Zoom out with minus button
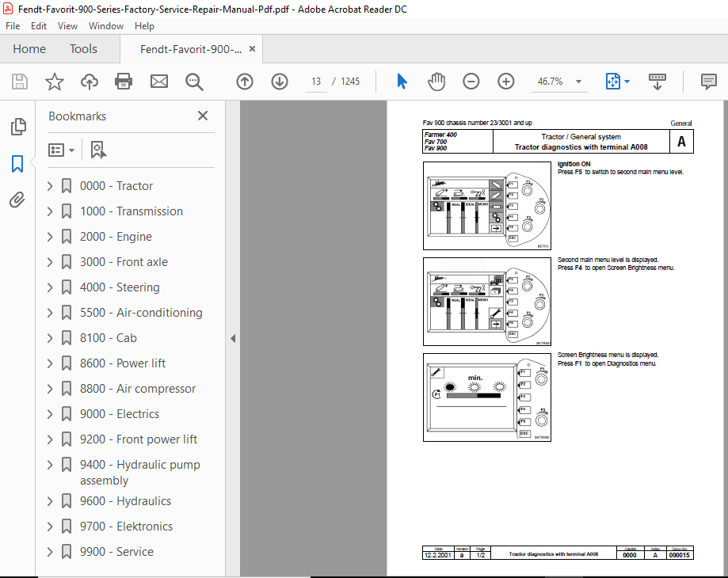Viewport: 728px width, 578px height. (x=471, y=82)
